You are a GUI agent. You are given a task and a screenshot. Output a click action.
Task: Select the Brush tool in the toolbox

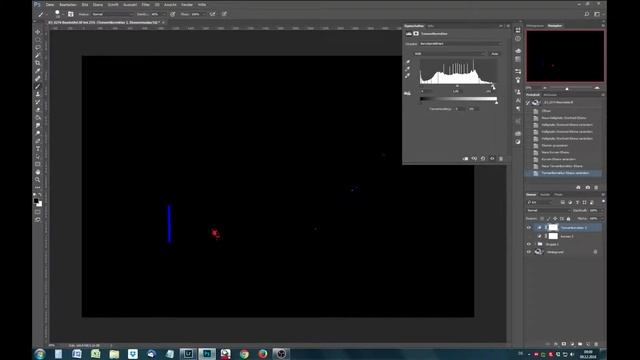(38, 86)
